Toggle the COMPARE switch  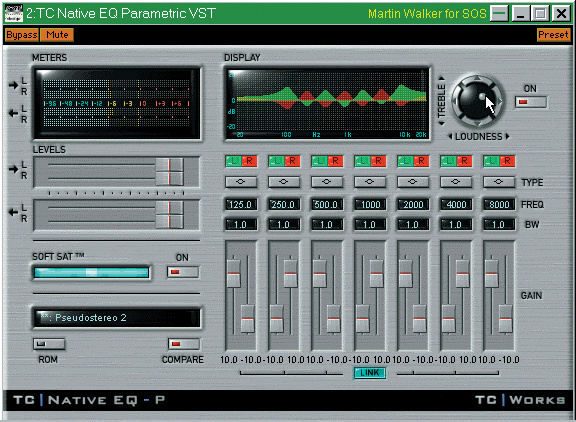tap(184, 344)
